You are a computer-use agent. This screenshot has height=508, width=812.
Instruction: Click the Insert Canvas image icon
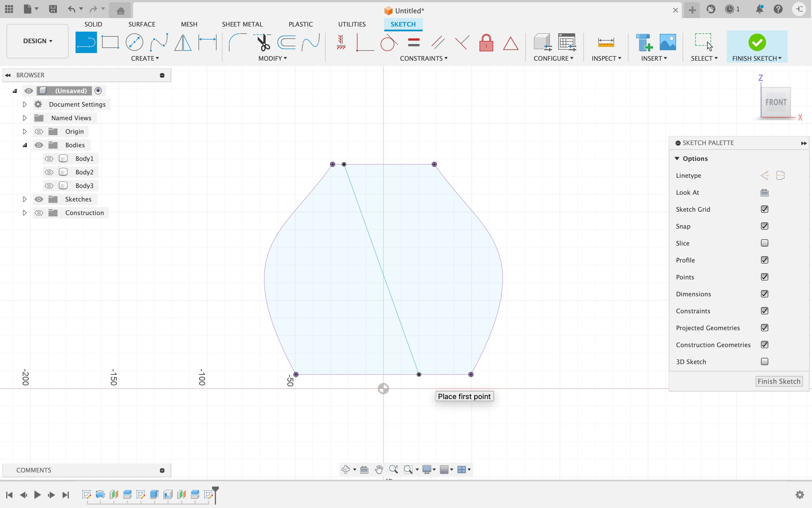click(x=668, y=42)
